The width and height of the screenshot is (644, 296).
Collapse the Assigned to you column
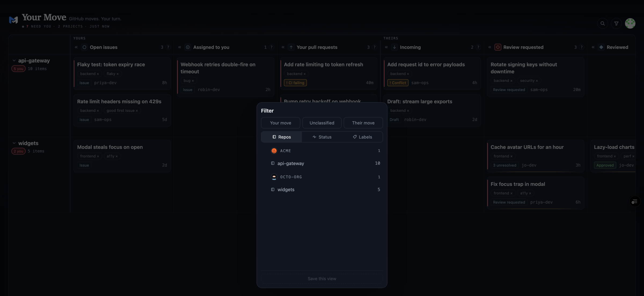click(180, 47)
